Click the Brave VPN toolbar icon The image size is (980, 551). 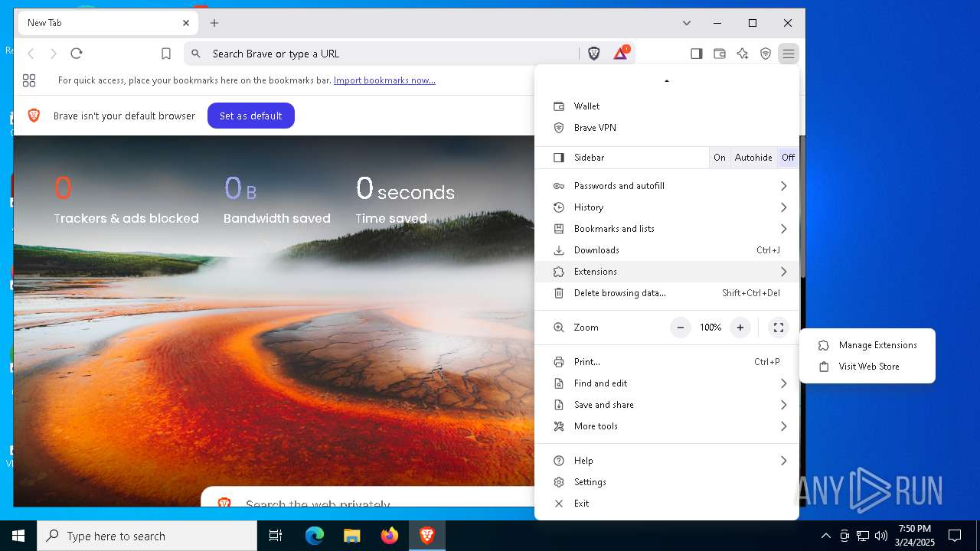[765, 54]
